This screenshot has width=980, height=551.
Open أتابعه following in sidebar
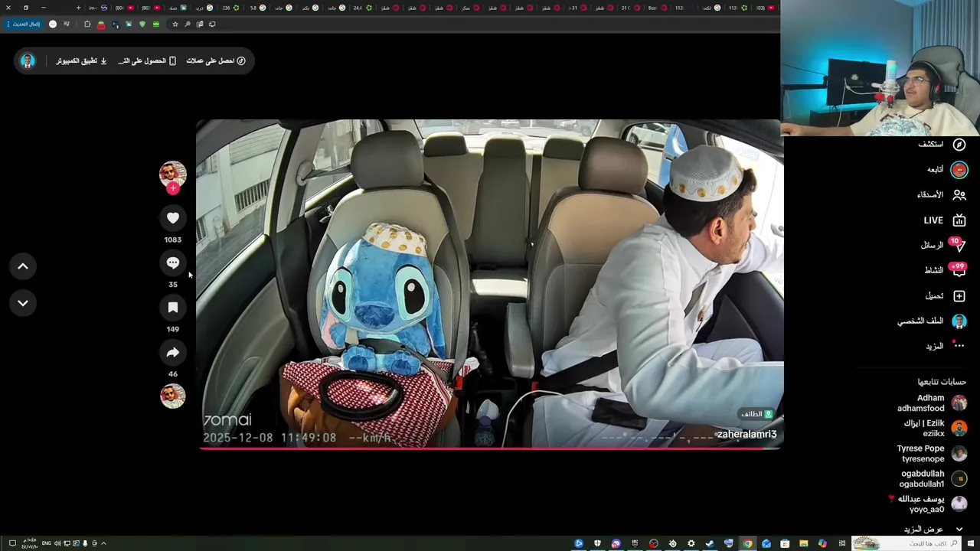point(946,169)
